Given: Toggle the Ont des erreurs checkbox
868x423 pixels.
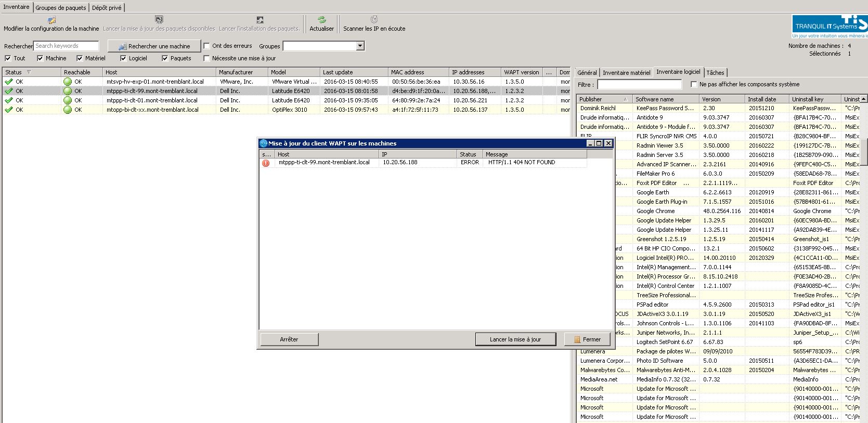Looking at the screenshot, I should pyautogui.click(x=206, y=46).
